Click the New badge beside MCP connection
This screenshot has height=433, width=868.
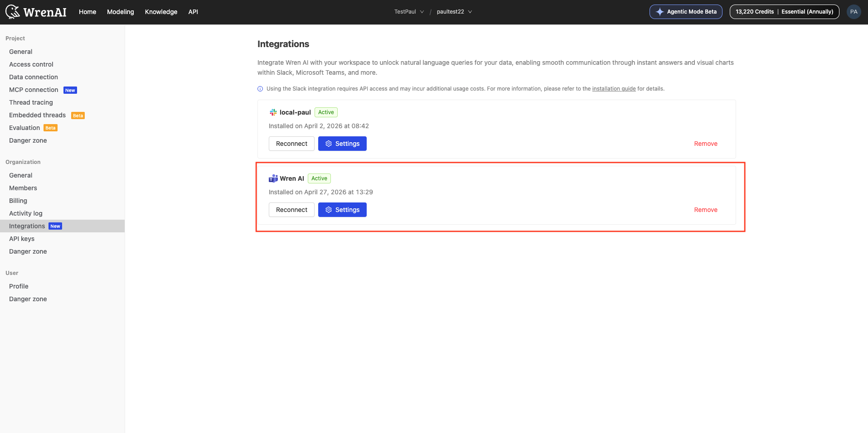pos(70,90)
